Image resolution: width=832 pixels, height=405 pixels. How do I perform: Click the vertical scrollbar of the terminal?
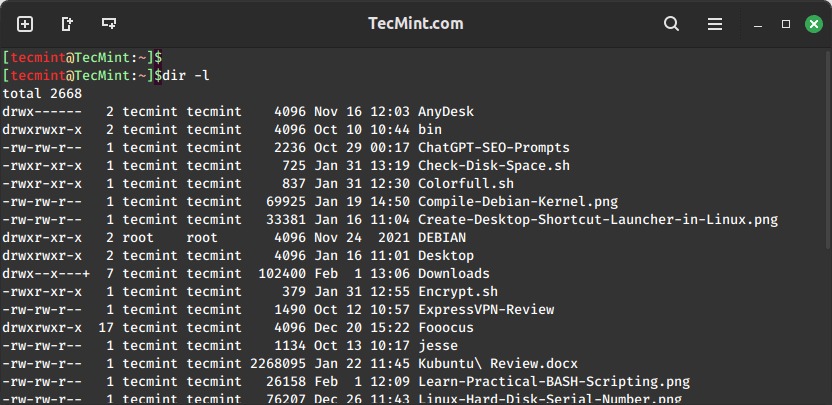click(x=828, y=149)
